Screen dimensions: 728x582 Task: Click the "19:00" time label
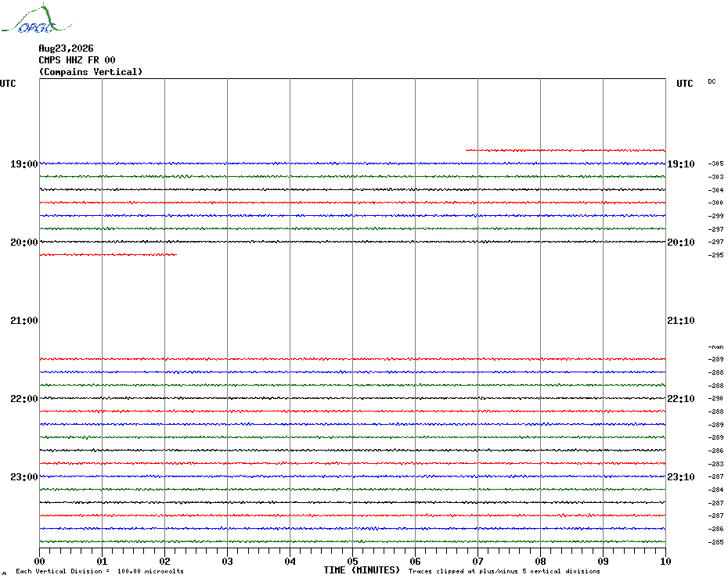tap(24, 164)
